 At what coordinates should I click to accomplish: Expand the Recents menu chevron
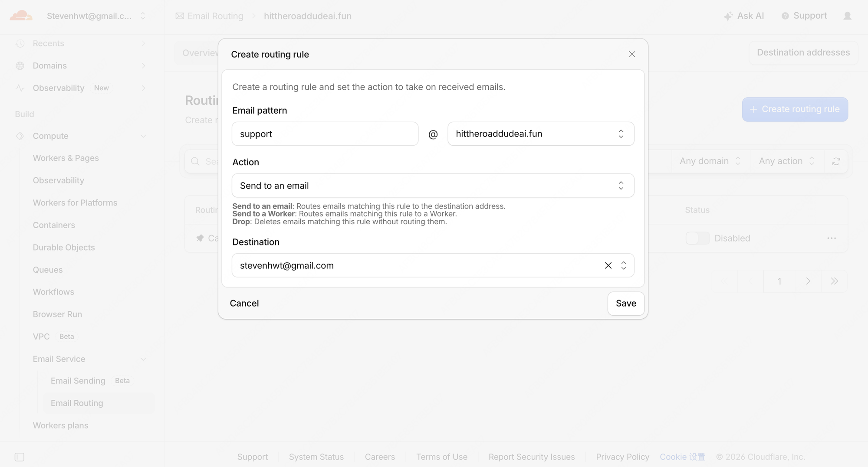pos(143,43)
